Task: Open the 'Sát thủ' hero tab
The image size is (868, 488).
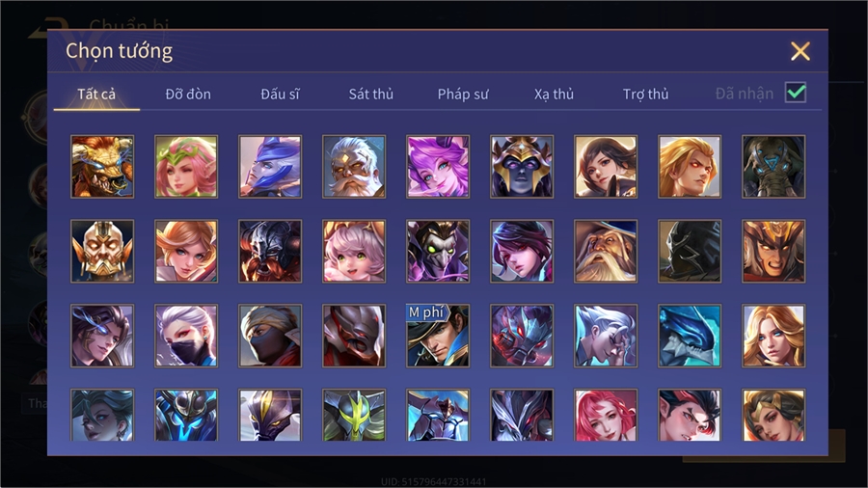Action: 371,95
